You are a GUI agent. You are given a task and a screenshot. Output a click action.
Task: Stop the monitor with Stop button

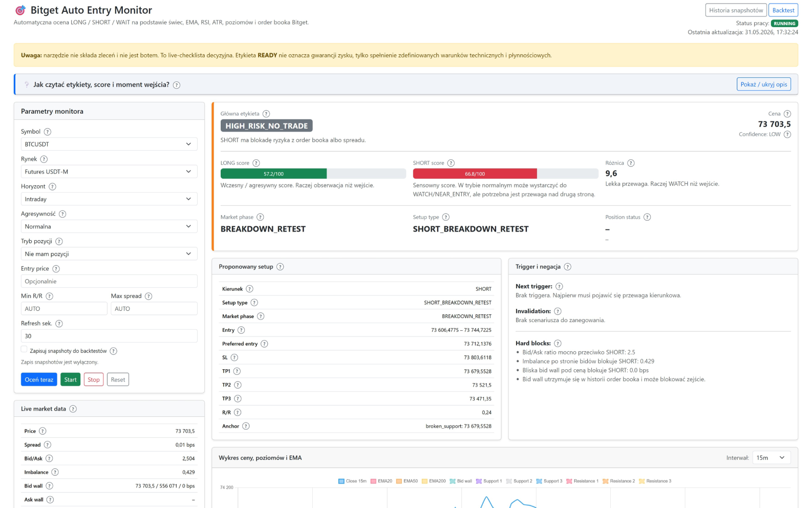click(x=94, y=379)
